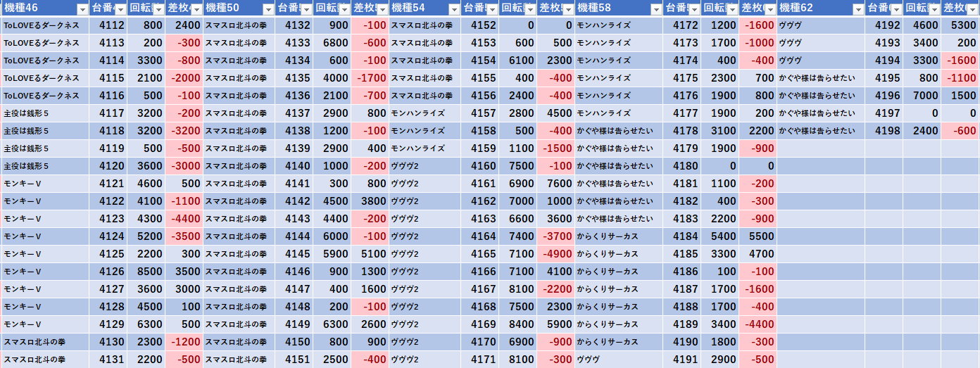Open 回転 filter arrow above cell 6800
The image size is (980, 368).
pyautogui.click(x=344, y=9)
